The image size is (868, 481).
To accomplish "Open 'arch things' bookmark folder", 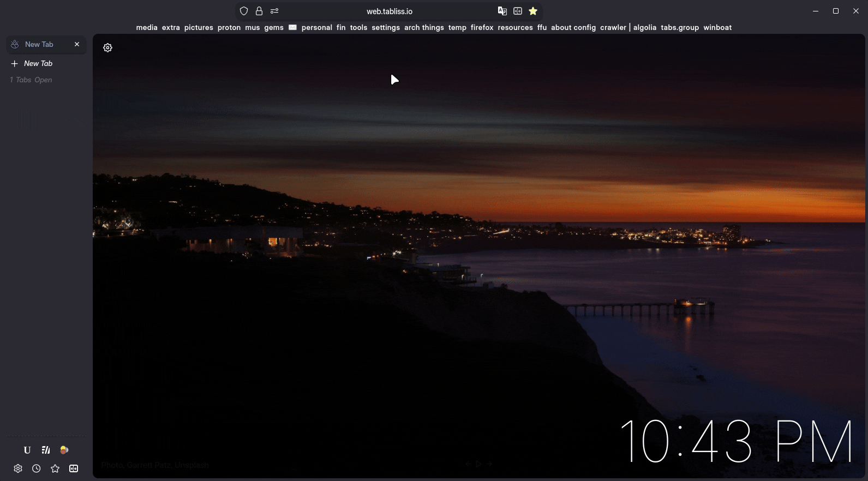I will (x=424, y=27).
